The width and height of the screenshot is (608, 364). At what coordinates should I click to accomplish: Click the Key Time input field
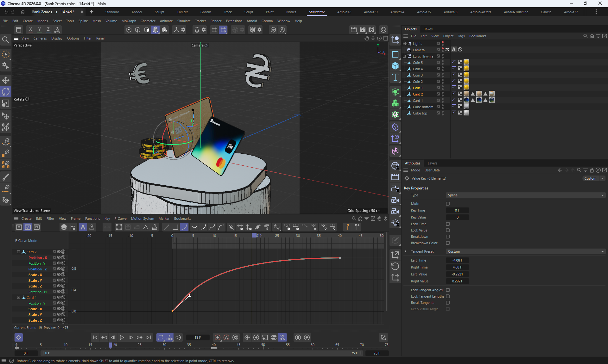(457, 210)
